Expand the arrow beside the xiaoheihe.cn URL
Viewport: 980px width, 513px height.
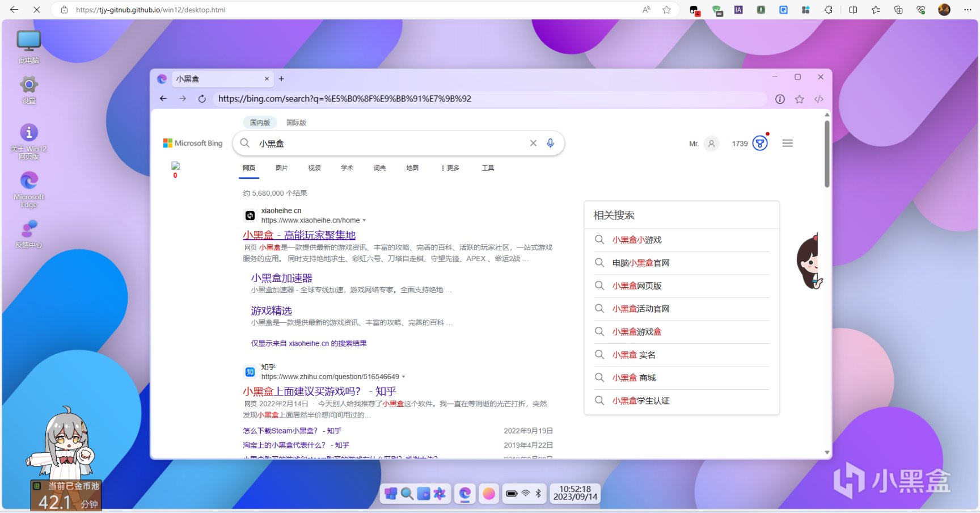[x=364, y=221]
